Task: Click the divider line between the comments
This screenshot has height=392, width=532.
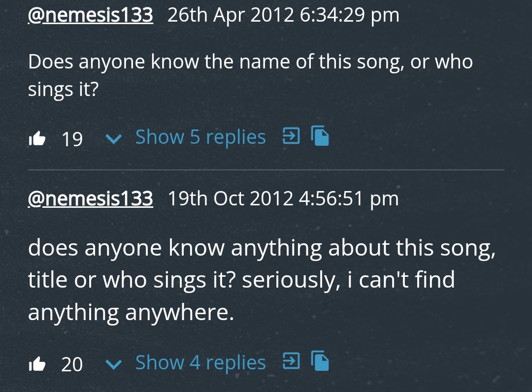Action: coord(266,170)
